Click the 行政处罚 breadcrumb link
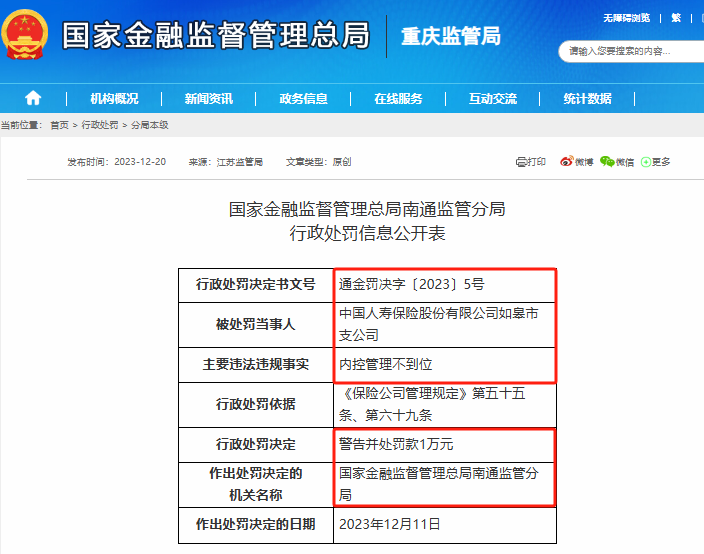704x554 pixels. click(100, 125)
